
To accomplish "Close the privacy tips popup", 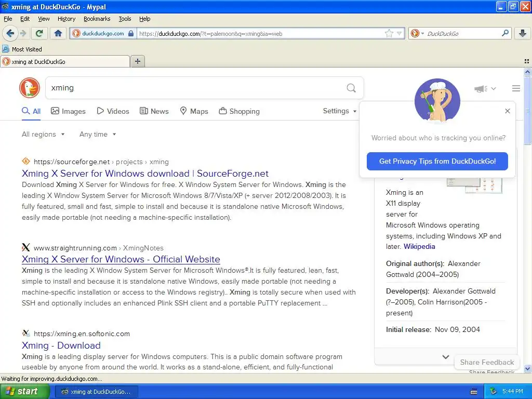I will (x=507, y=111).
